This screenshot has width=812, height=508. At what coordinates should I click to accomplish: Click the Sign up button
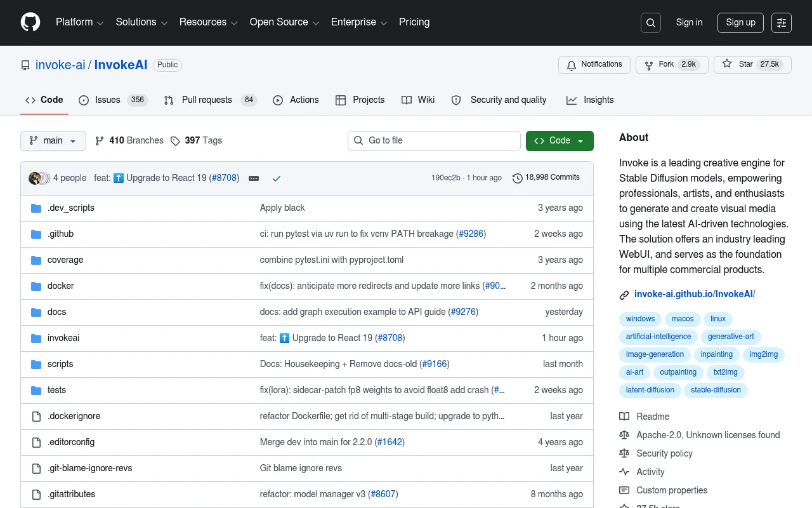741,23
